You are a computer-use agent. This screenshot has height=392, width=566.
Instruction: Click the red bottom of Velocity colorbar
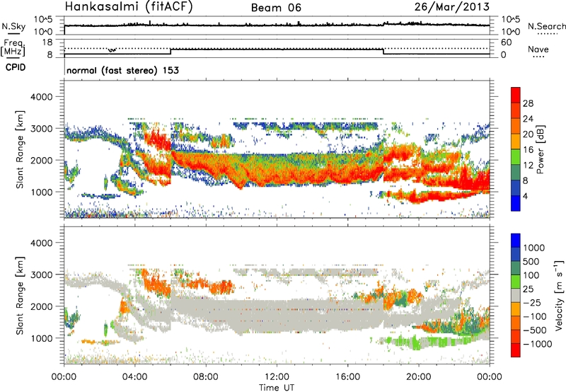[x=516, y=350]
